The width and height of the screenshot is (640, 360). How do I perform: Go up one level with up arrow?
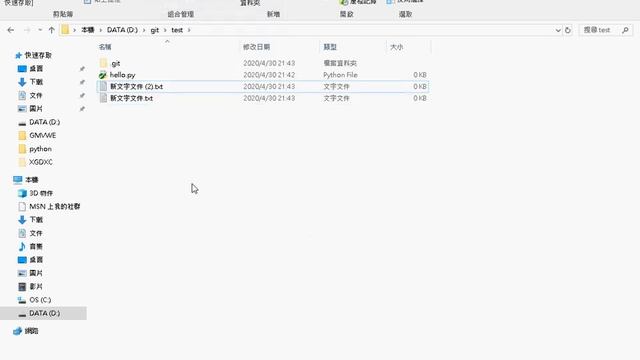[x=51, y=30]
